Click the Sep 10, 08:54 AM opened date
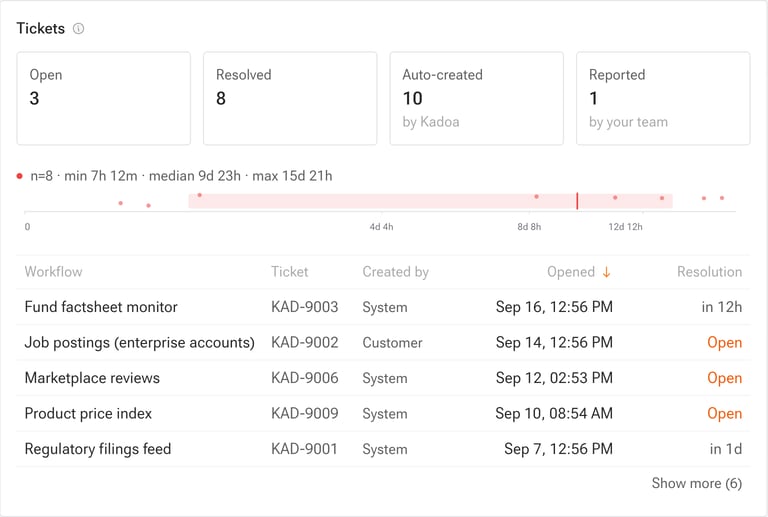Screen dimensions: 768x517 click(x=554, y=414)
